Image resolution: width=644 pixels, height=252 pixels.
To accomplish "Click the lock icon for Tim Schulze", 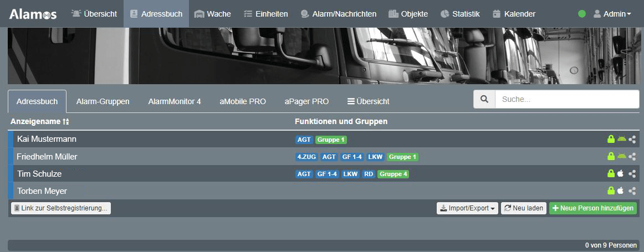I will (611, 173).
